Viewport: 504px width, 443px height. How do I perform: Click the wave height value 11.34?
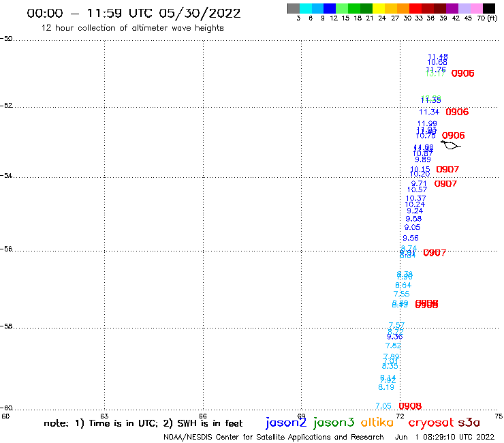click(429, 112)
